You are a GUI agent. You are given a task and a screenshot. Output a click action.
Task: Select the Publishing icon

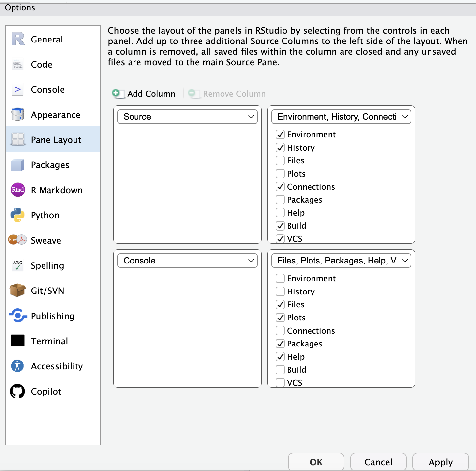coord(17,316)
